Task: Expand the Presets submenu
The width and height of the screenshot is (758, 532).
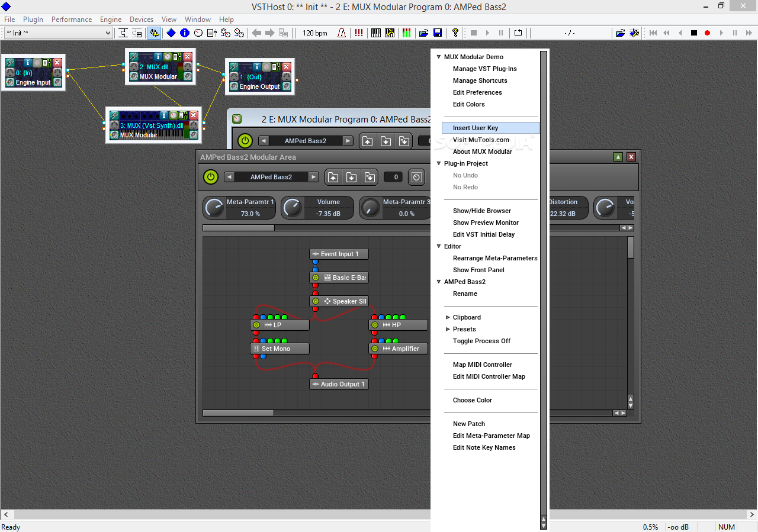Action: [x=448, y=329]
